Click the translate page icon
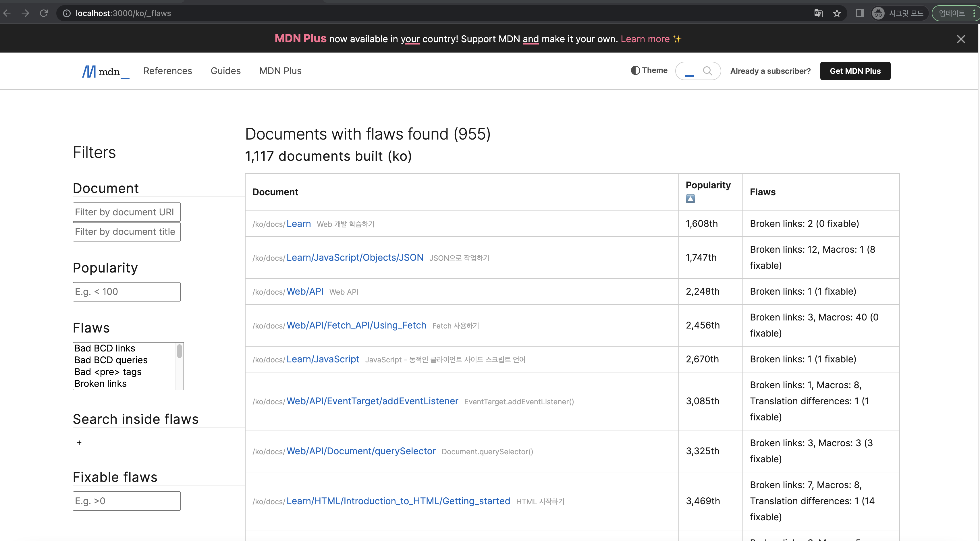Screen dimensions: 980x541 (818, 13)
